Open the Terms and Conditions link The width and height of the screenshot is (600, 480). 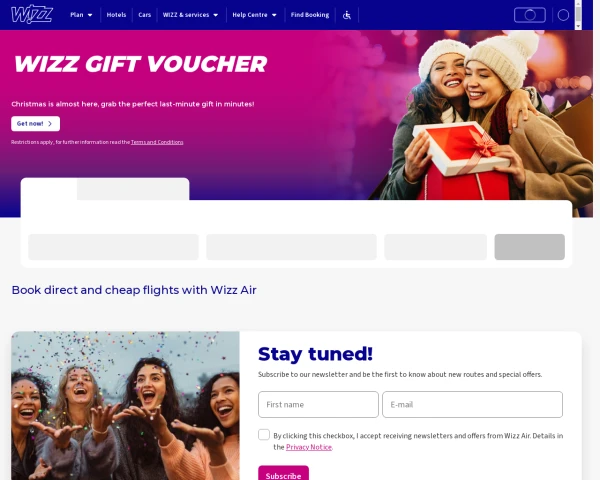pyautogui.click(x=157, y=142)
